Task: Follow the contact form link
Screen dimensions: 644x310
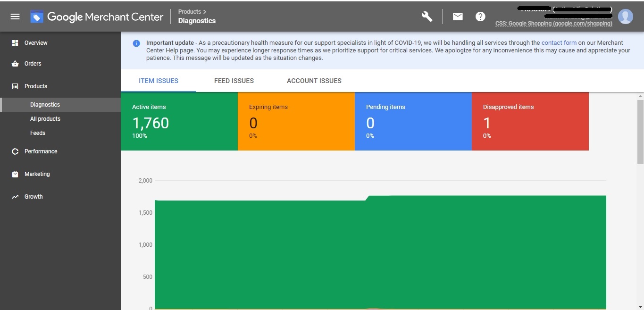Action: point(559,43)
